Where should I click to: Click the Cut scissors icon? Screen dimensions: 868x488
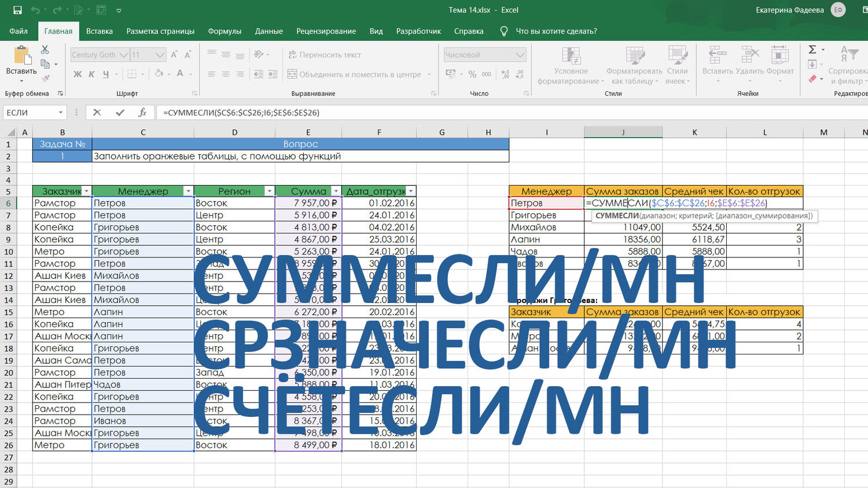[x=45, y=50]
